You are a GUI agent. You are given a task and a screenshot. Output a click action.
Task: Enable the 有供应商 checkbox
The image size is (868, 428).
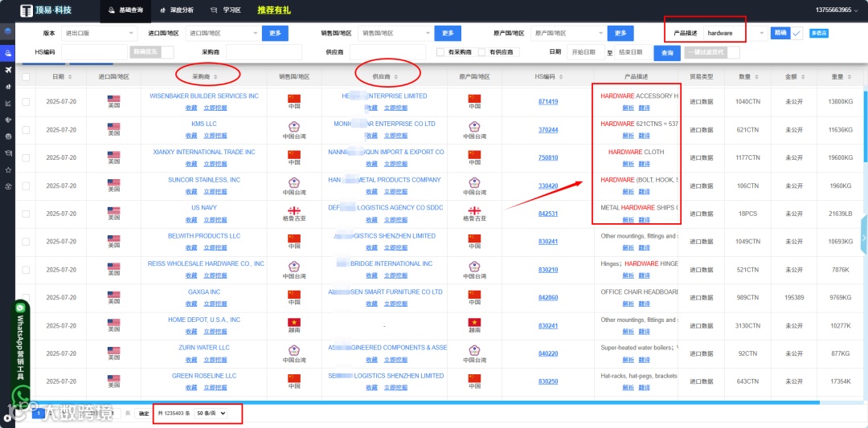[481, 52]
